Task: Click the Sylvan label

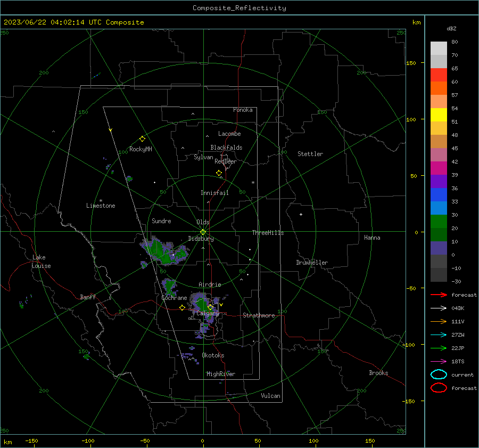Action: click(203, 157)
